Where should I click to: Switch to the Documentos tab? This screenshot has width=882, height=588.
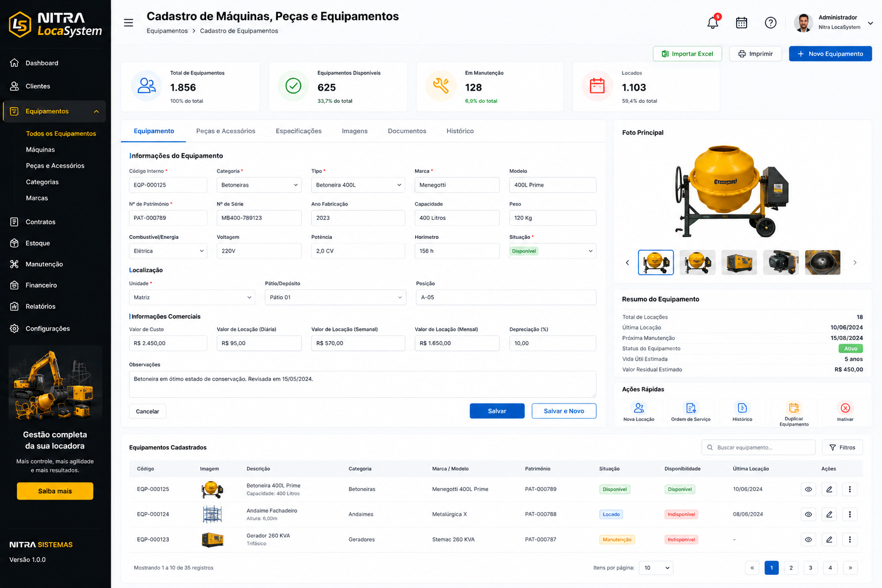coord(407,131)
